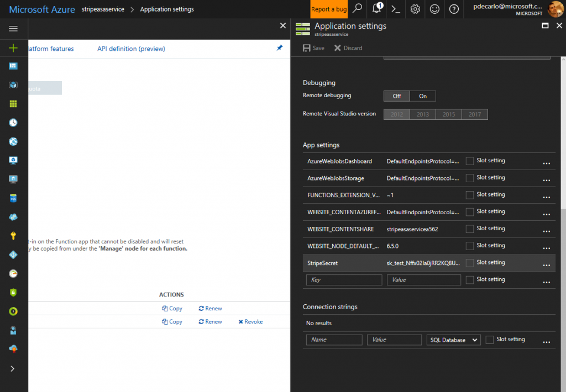Viewport: 566px width, 392px height.
Task: Maximize the Application settings blade
Action: (545, 25)
